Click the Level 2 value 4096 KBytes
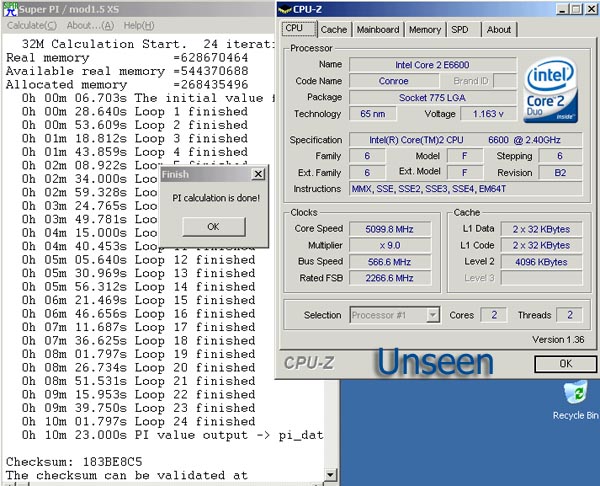The image size is (600, 486). [541, 262]
